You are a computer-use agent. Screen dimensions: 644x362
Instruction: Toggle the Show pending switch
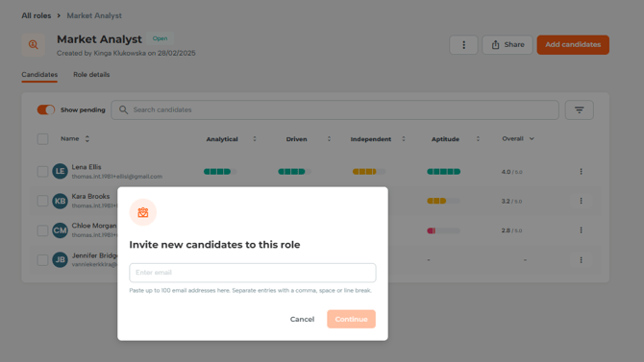click(45, 110)
